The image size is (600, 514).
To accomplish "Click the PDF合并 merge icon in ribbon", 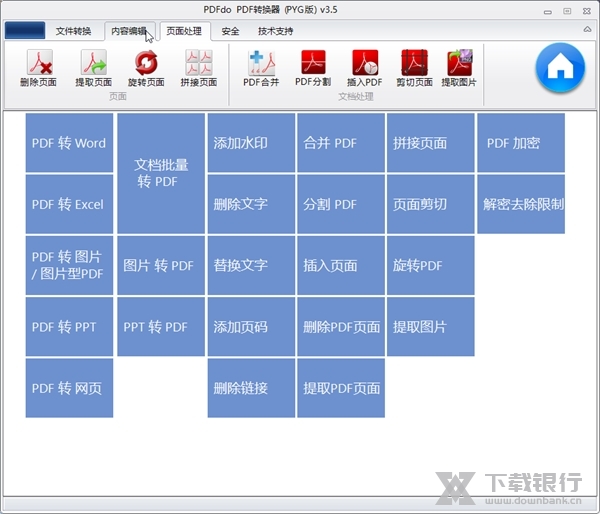I will point(261,68).
